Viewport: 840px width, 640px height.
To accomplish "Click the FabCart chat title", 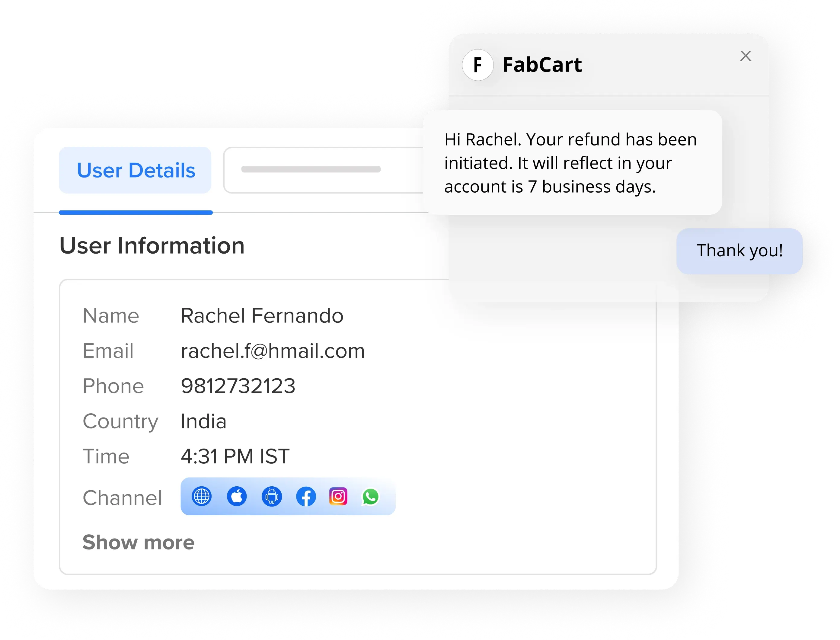I will [542, 65].
